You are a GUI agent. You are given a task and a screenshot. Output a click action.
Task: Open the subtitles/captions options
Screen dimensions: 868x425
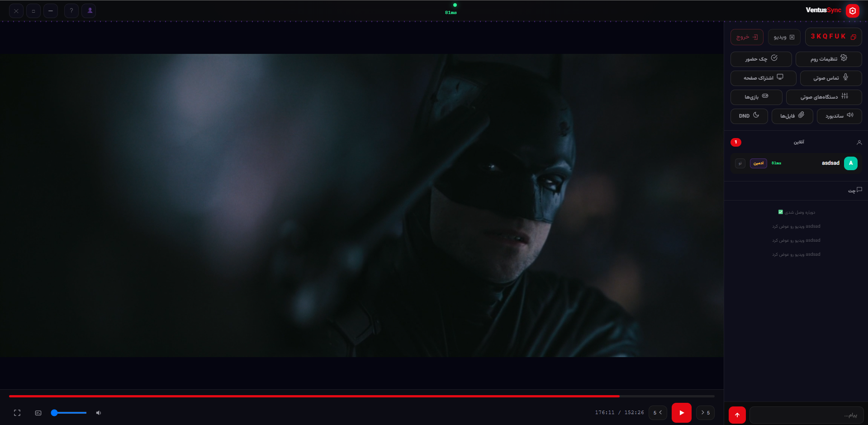coord(38,413)
